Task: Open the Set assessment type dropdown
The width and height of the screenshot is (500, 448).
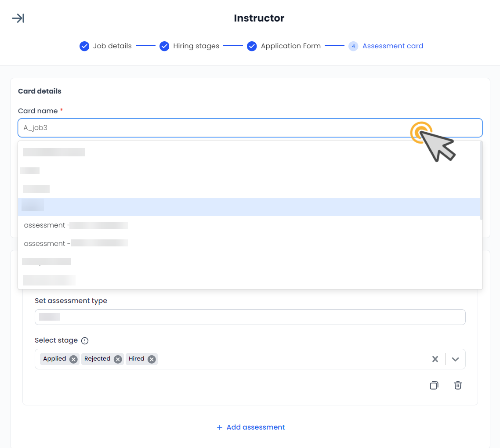Action: 250,317
